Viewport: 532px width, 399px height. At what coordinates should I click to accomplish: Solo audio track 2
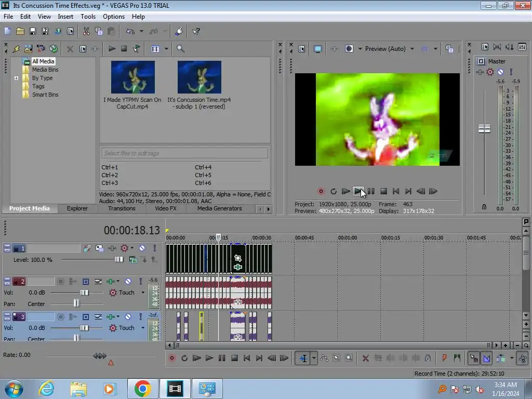[140, 282]
